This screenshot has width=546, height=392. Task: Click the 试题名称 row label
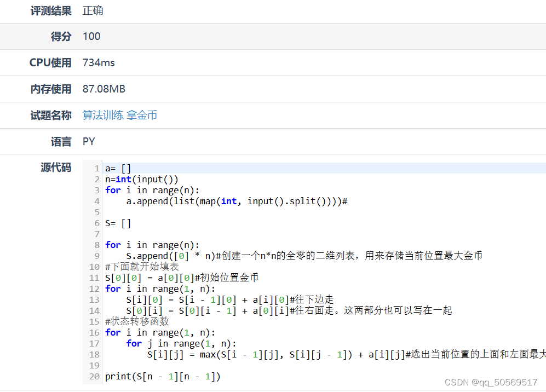51,116
